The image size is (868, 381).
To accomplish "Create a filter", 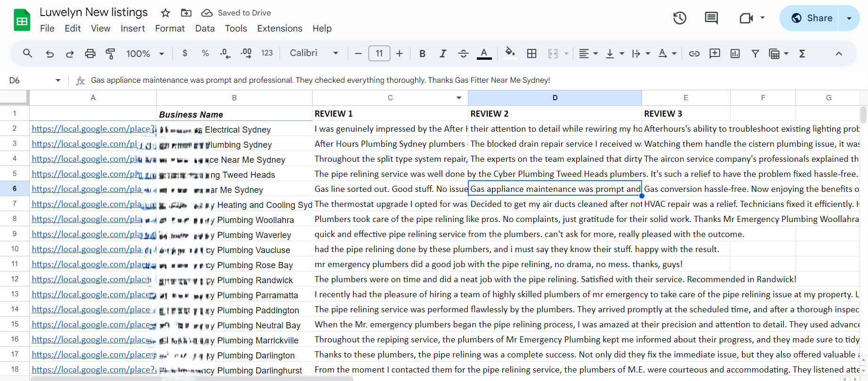I will point(755,54).
